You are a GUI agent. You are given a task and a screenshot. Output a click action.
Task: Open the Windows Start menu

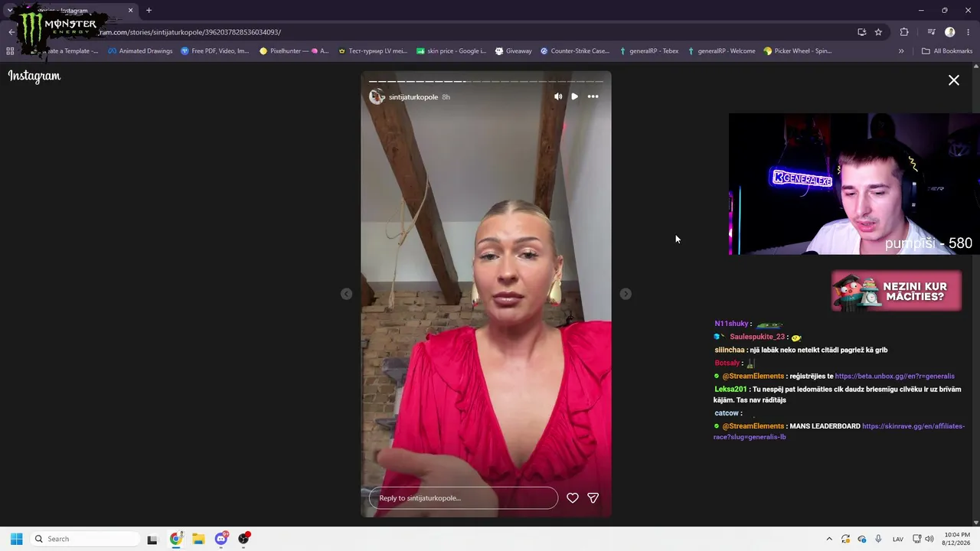[16, 539]
